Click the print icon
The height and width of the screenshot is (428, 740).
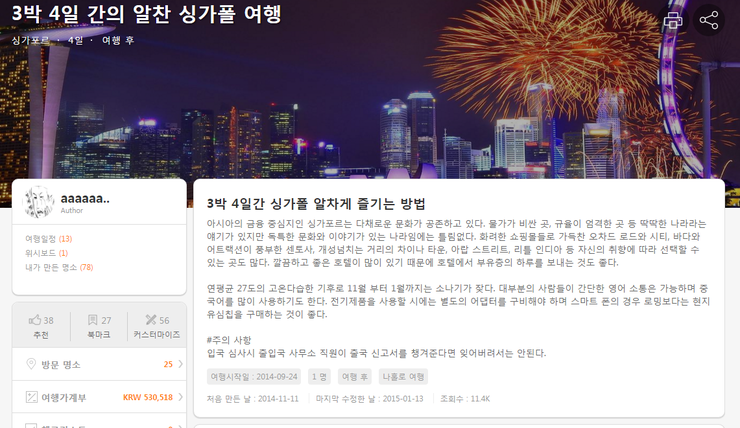point(673,20)
